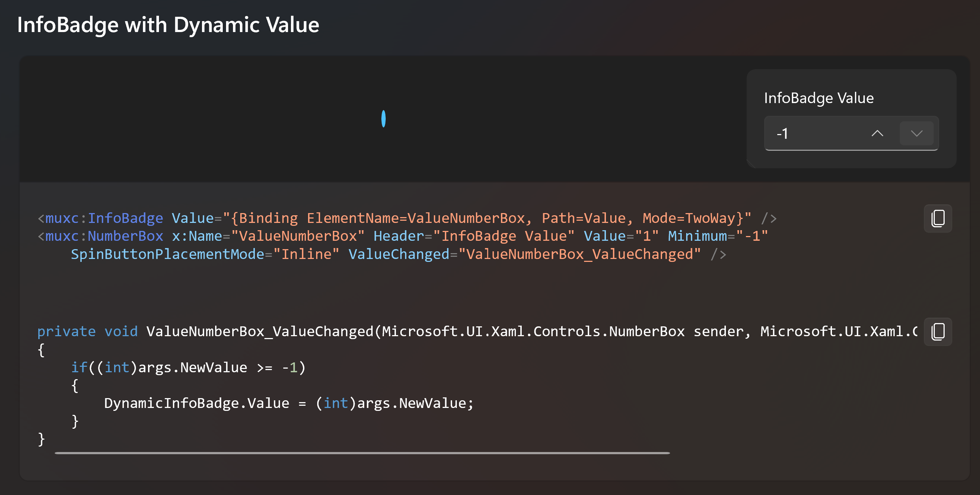
Task: Copy the C# code snippet
Action: tap(938, 331)
